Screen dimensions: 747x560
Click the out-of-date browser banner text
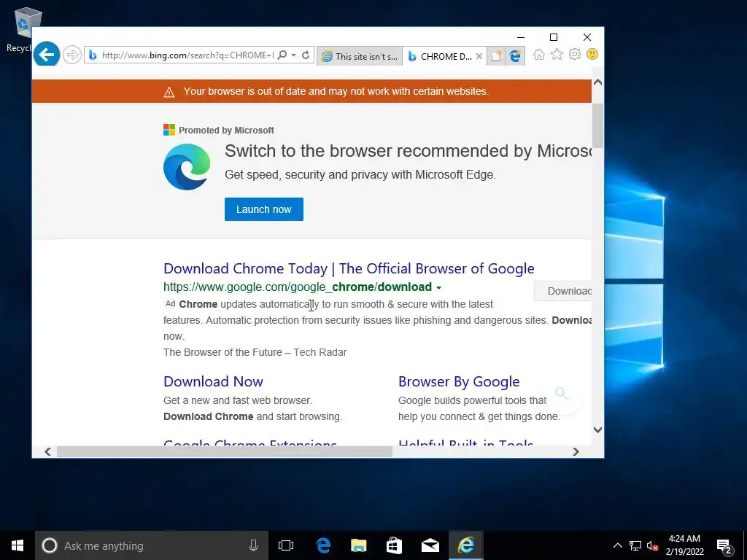336,91
